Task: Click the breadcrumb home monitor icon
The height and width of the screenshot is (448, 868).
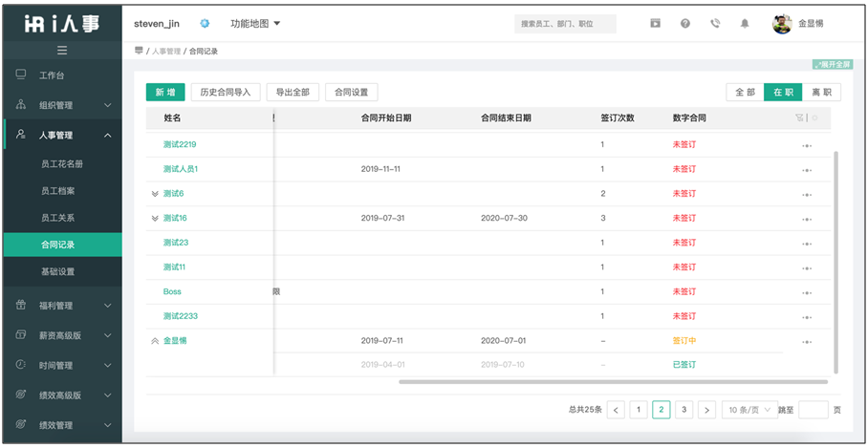Action: (139, 51)
